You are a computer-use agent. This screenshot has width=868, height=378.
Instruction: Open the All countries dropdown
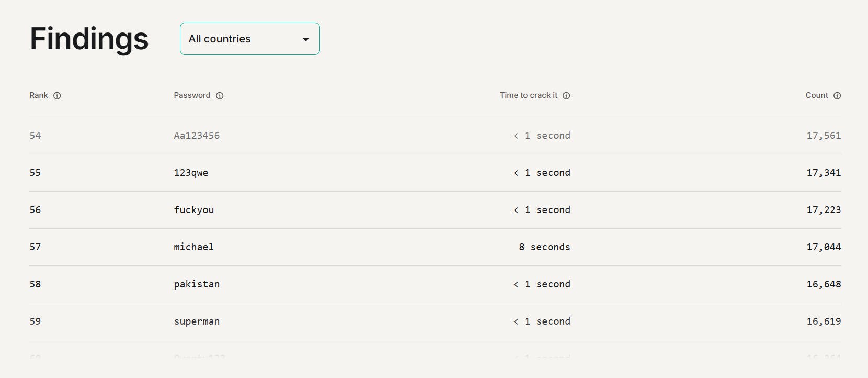tap(249, 39)
